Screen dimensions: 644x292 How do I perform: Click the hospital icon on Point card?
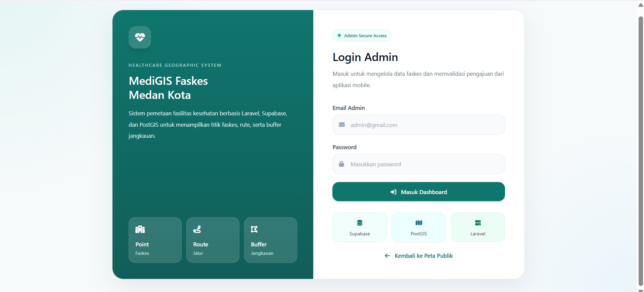coord(140,229)
